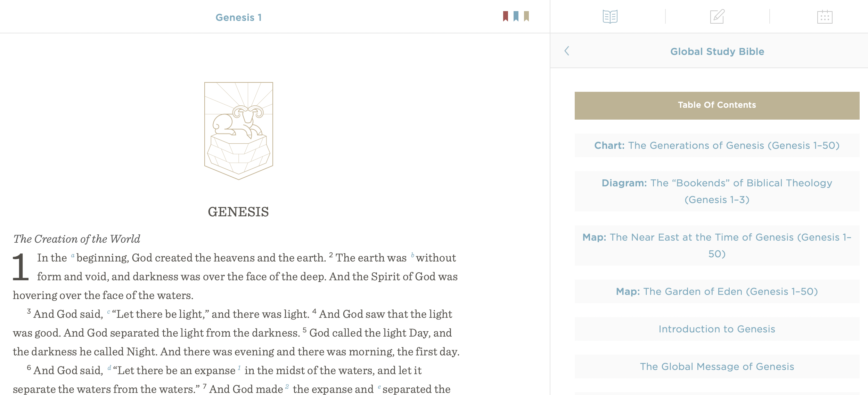Collapse panel with the back chevron
868x395 pixels.
click(x=568, y=51)
